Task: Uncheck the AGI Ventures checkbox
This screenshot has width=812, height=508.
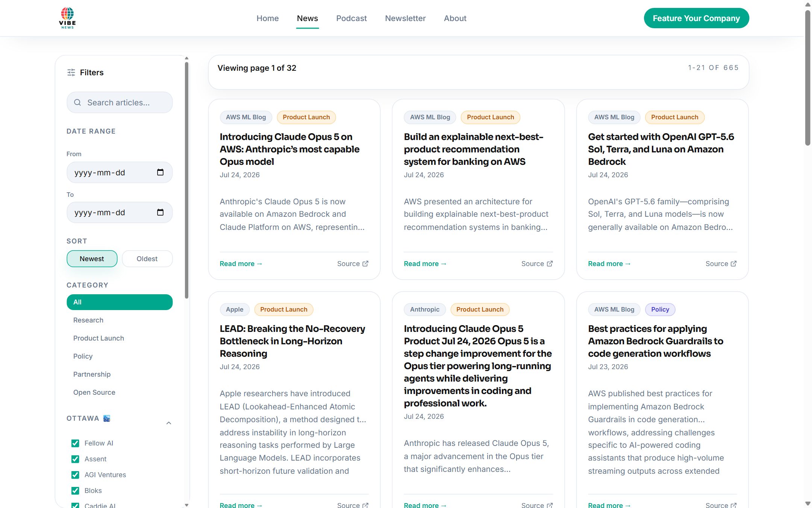Action: [x=75, y=475]
